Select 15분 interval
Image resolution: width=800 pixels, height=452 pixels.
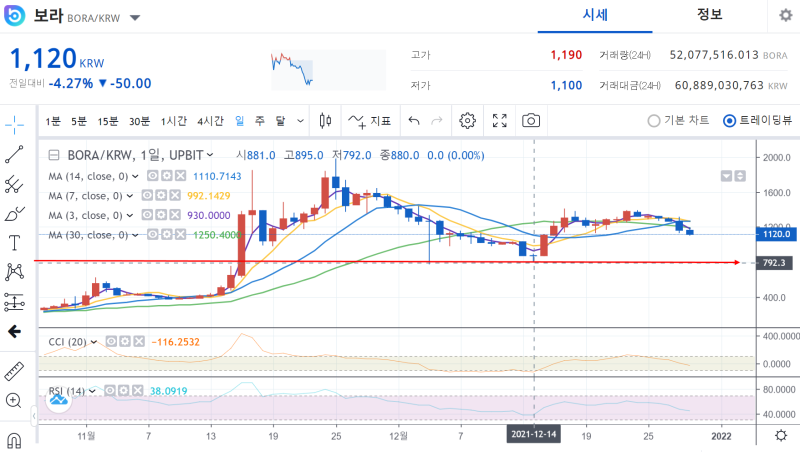pos(108,121)
